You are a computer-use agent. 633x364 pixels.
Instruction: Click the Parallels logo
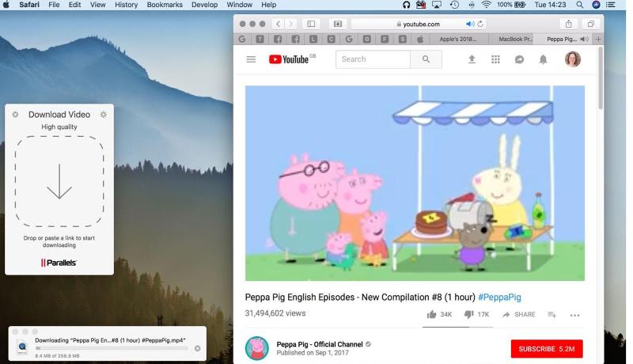[59, 263]
